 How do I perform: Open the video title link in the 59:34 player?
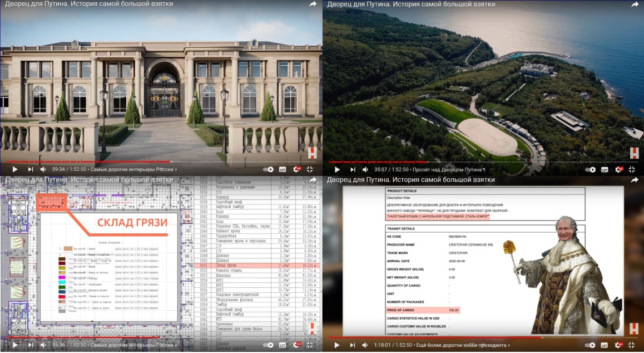[x=89, y=4]
